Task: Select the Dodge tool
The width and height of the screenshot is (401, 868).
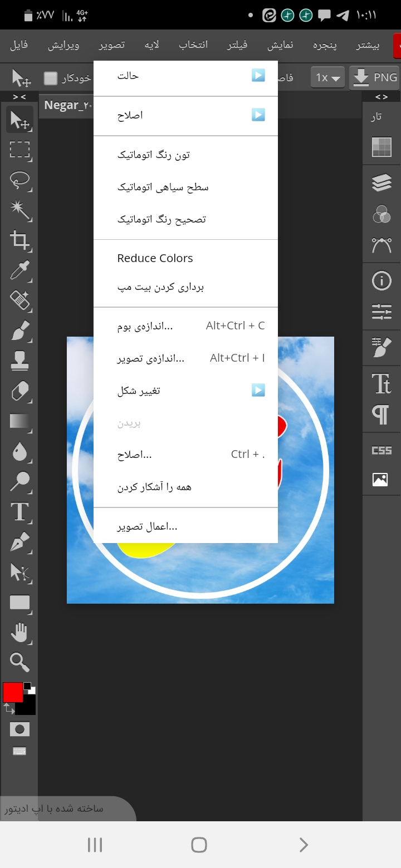Action: tap(20, 482)
